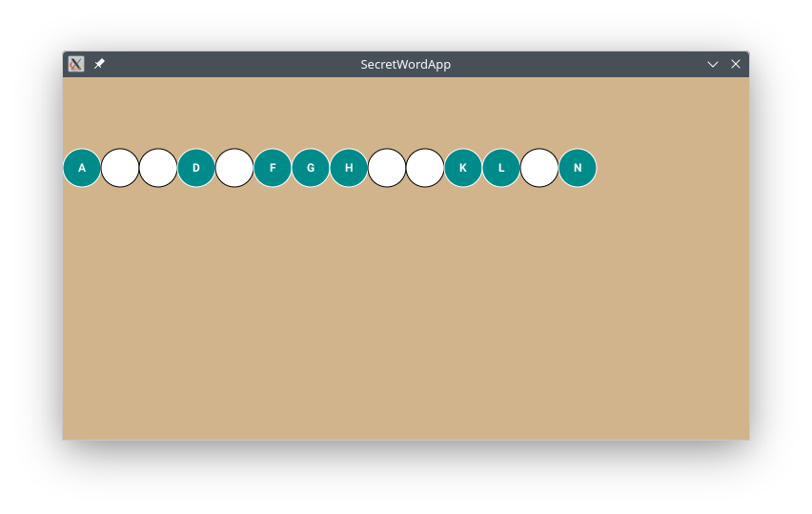Select the teal F circle
Viewport: 812px width, 514px height.
[273, 168]
